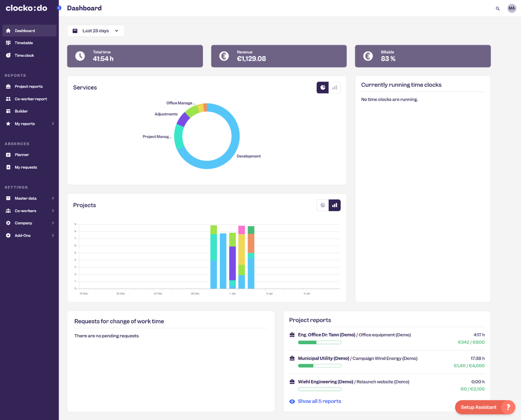Open the Setup Assistant
This screenshot has height=420, width=521.
[x=478, y=407]
